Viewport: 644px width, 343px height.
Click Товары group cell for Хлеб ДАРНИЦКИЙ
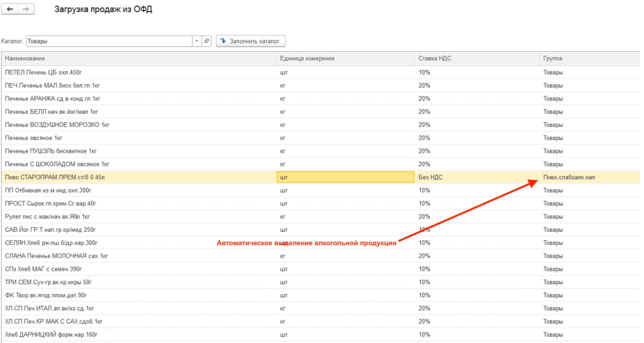(590, 334)
